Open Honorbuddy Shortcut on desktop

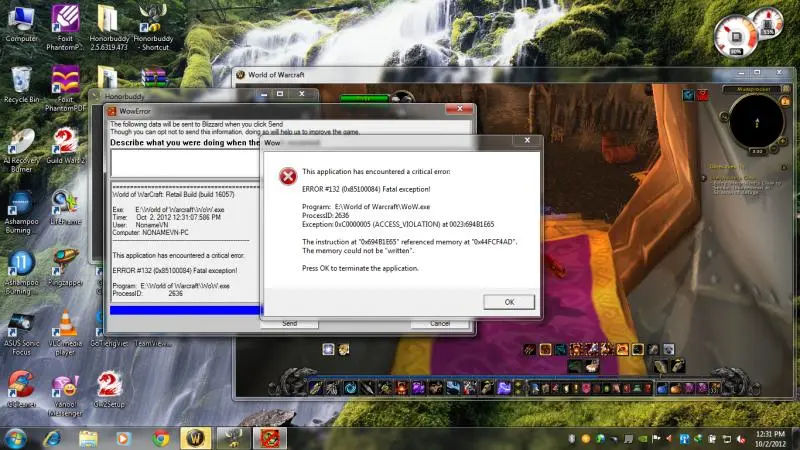point(151,22)
